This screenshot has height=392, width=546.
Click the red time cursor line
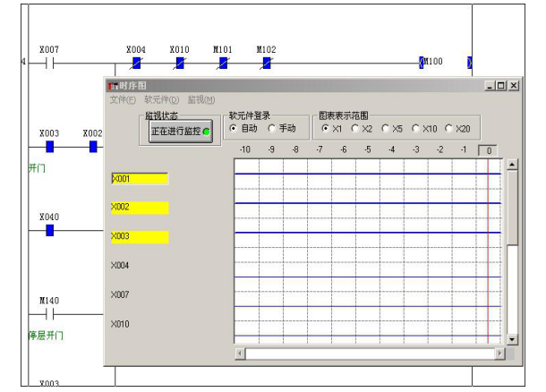488,251
